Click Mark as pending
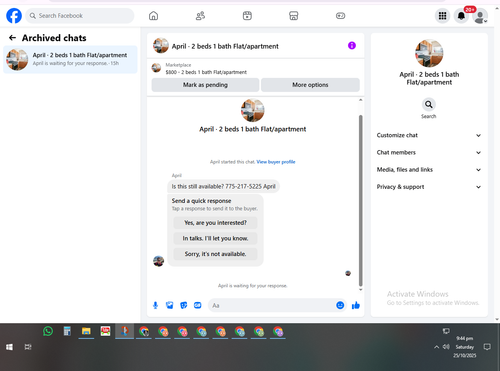The image size is (500, 371). [x=205, y=85]
